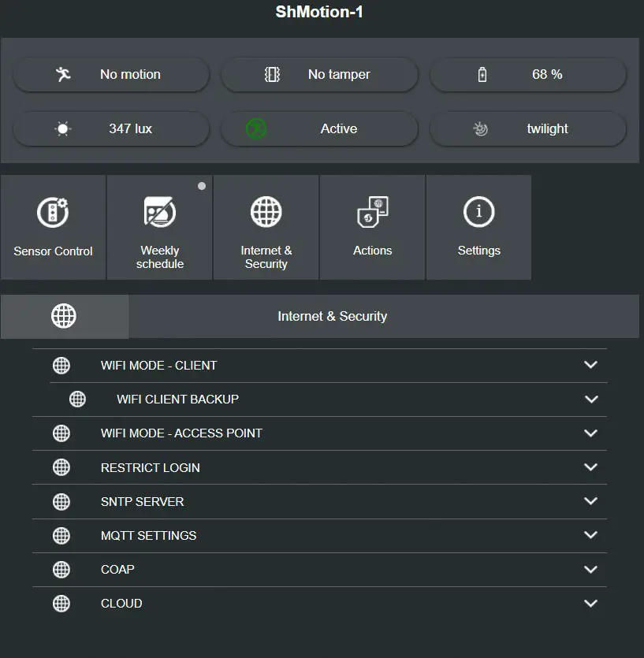
Task: Click the globe icon next to WIFI CLIENT BACKUP
Action: [x=77, y=399]
